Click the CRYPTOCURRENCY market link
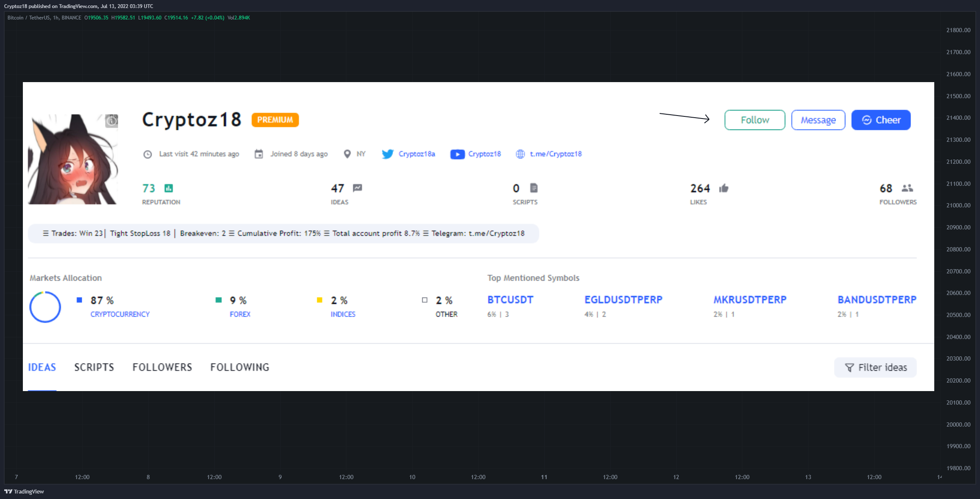Screen dimensions: 980x499 coord(120,314)
